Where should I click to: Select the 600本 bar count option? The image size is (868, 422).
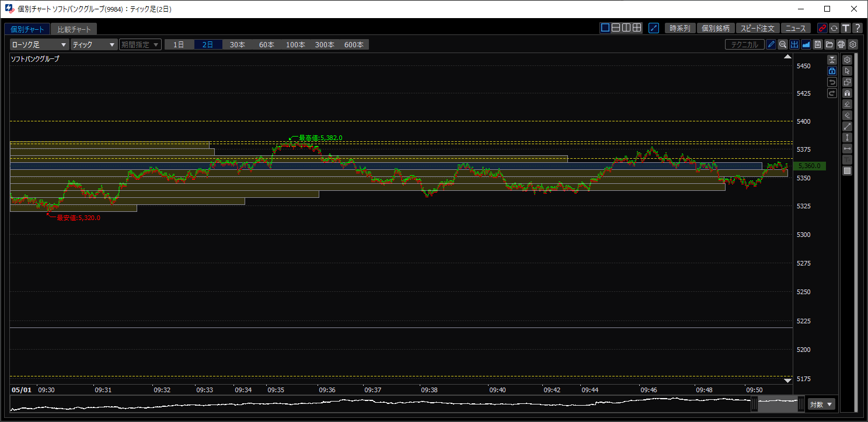354,44
